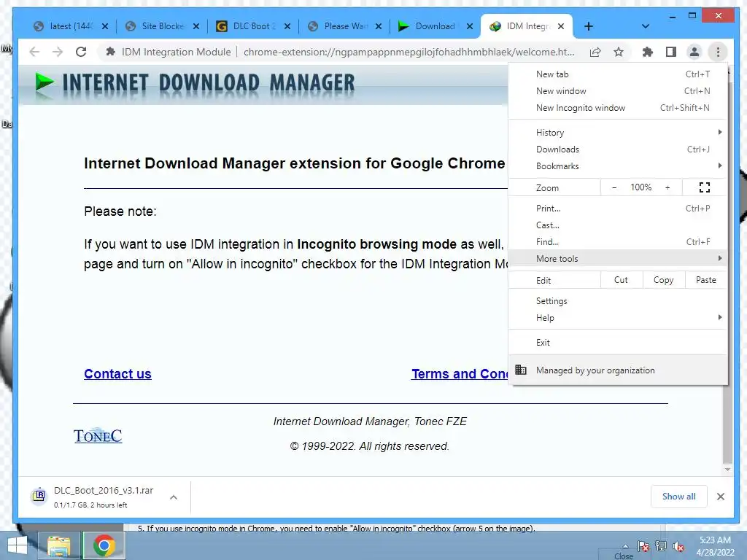This screenshot has width=747, height=560.
Task: Close the Please Wait tab
Action: pos(379,26)
